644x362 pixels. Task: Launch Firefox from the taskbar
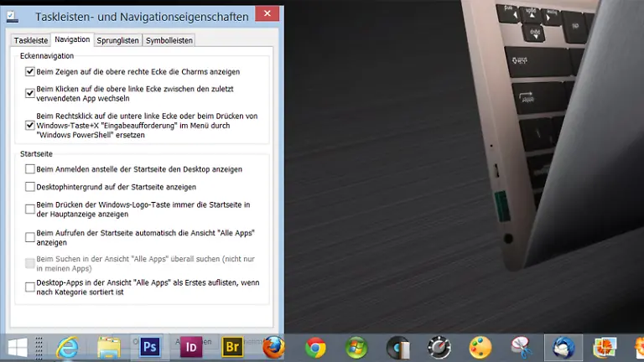pyautogui.click(x=273, y=346)
